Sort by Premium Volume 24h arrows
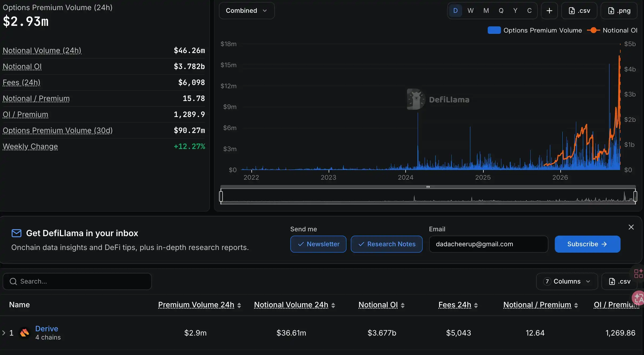 (239, 305)
